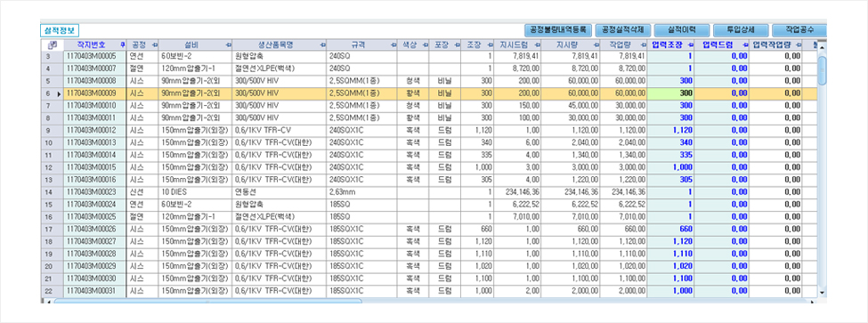This screenshot has height=323, width=868.
Task: Click 입력조장 value 1,120 in row 9
Action: [x=670, y=130]
